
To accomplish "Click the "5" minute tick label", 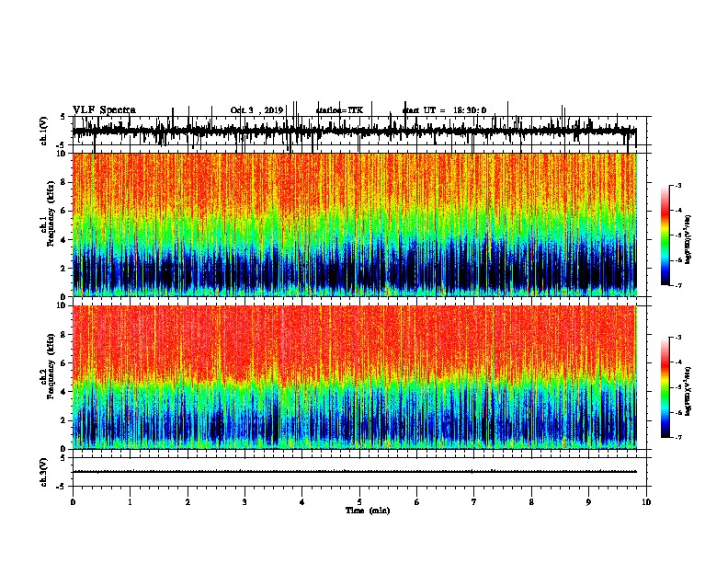I will (x=359, y=502).
